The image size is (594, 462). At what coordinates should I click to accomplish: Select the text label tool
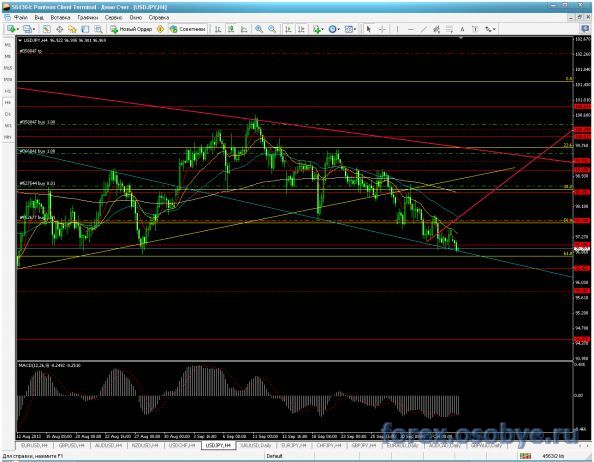[x=462, y=29]
